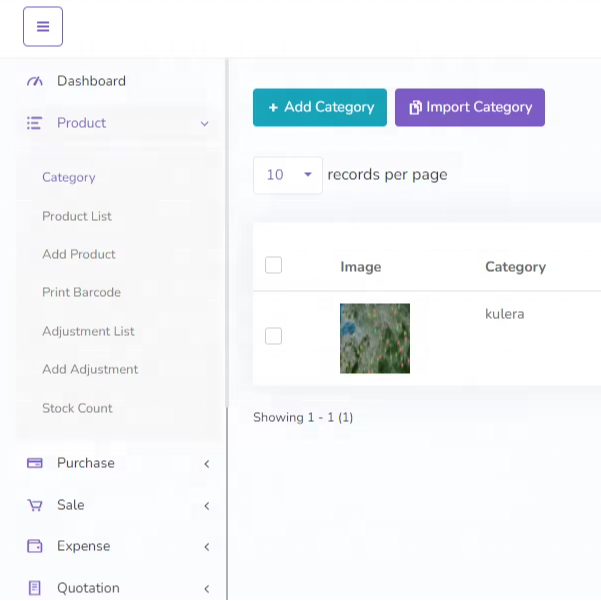
Task: Open Product List in sidebar
Action: (x=77, y=216)
